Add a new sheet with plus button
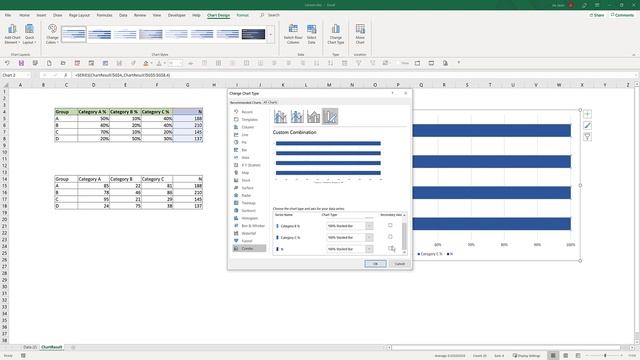640x360 pixels. pos(73,347)
